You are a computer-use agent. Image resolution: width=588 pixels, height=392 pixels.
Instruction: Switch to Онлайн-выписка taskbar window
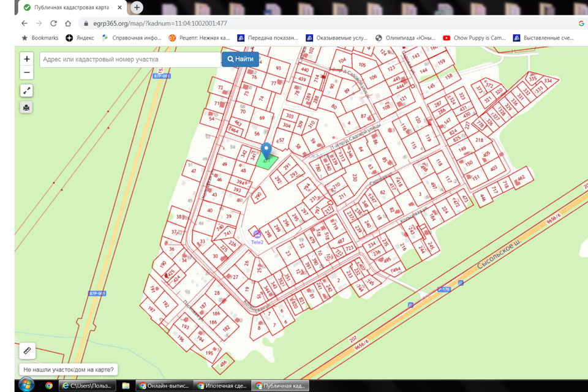164,386
